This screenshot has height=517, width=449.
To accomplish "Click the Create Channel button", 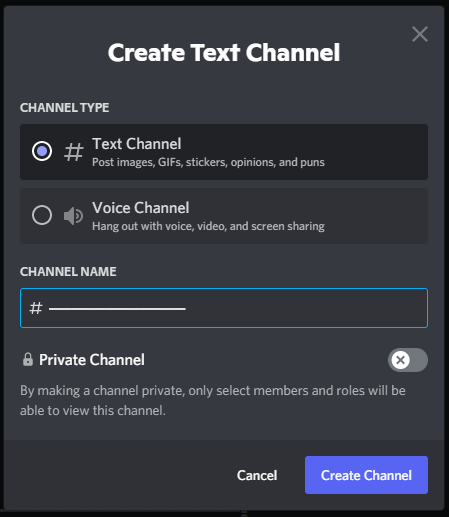I will [366, 475].
